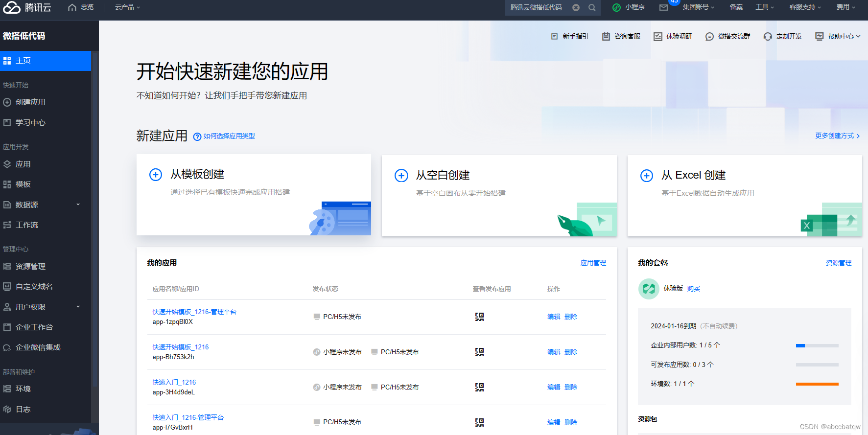Open 资源管理 link in 我的套餐
Viewport: 868px width, 435px height.
pyautogui.click(x=839, y=263)
